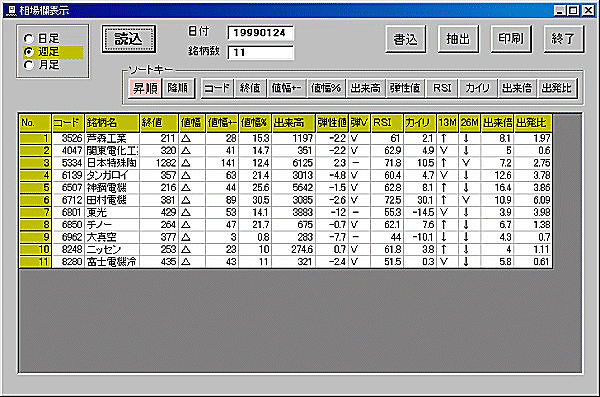Viewport: 600px width, 397px height.
Task: Click the No. column header
Action: 35,123
